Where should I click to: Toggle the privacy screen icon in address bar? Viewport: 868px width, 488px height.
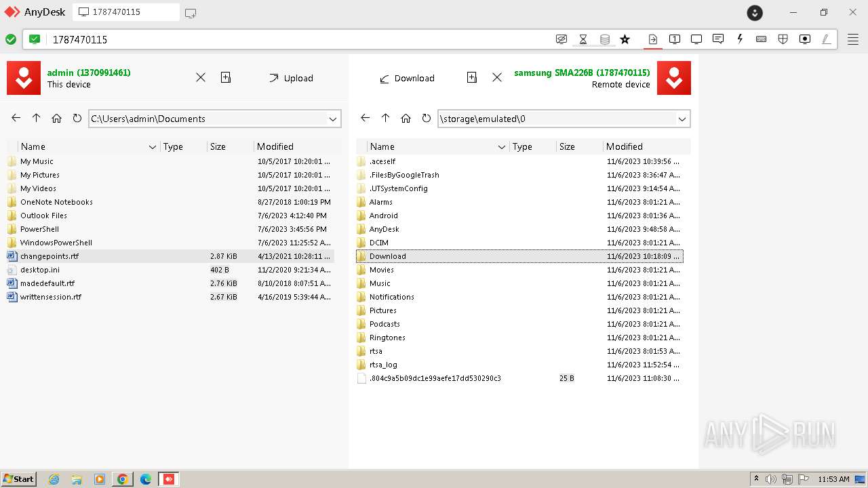click(561, 39)
